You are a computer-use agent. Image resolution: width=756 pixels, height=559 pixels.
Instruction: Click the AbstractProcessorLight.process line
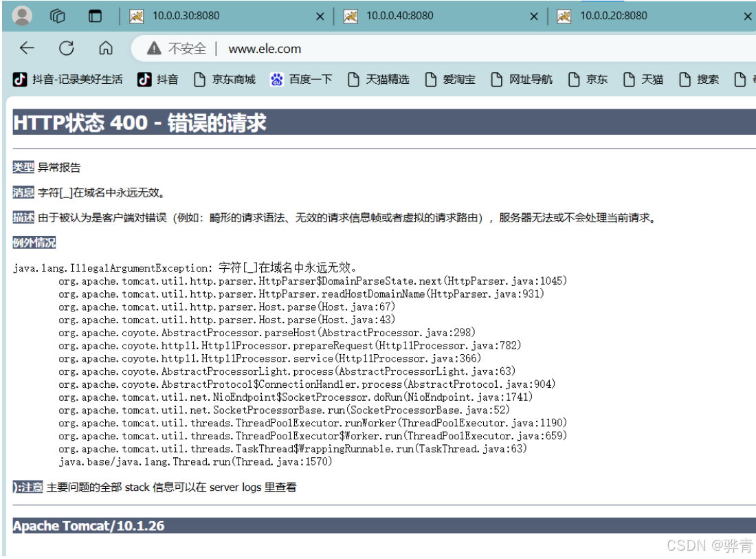tap(287, 371)
